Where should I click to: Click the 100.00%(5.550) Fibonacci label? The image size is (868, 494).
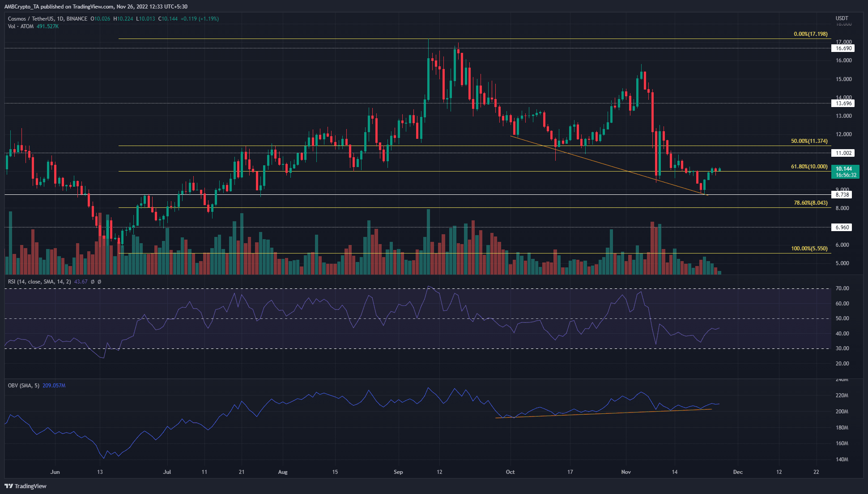point(809,249)
